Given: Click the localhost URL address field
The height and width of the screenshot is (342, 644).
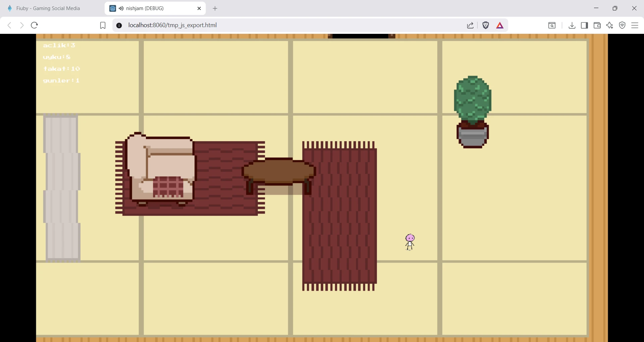Looking at the screenshot, I should tap(268, 25).
